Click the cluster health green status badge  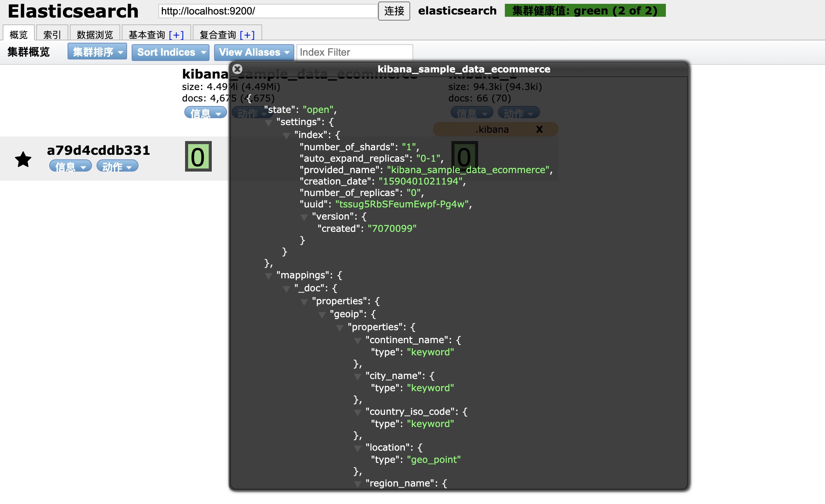click(585, 11)
